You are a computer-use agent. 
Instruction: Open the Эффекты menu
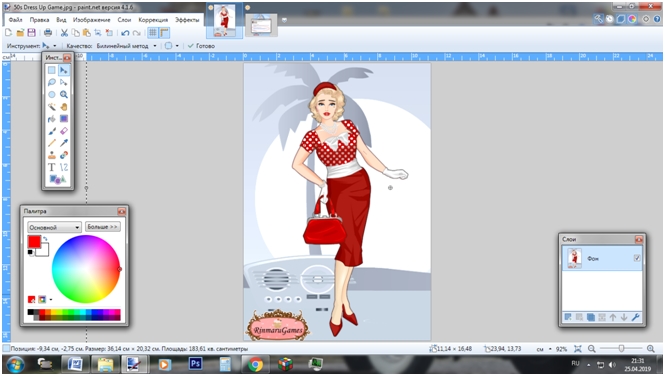187,20
